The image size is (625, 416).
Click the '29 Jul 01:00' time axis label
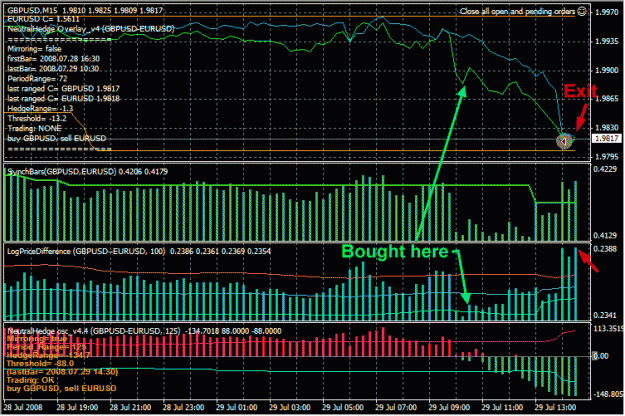pos(238,408)
